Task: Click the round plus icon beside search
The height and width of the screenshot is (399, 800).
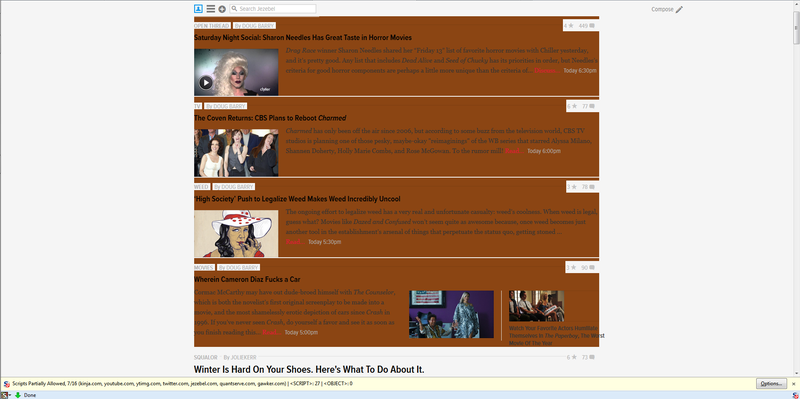Action: [222, 9]
